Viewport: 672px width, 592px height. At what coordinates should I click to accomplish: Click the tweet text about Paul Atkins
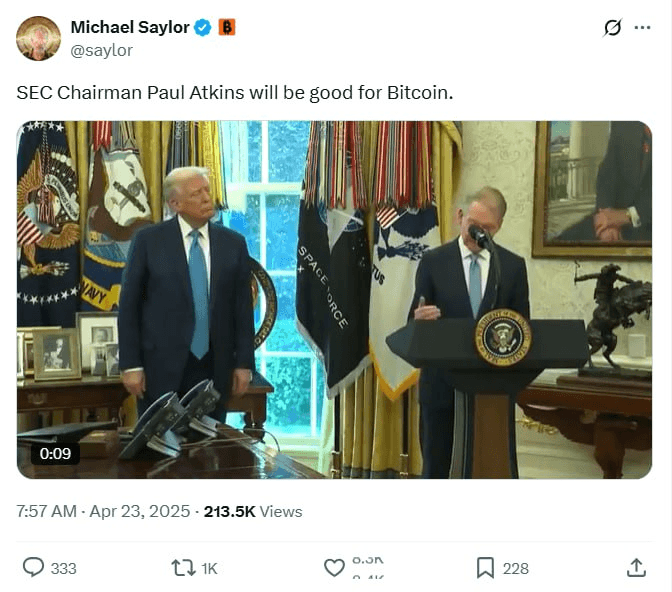[234, 93]
